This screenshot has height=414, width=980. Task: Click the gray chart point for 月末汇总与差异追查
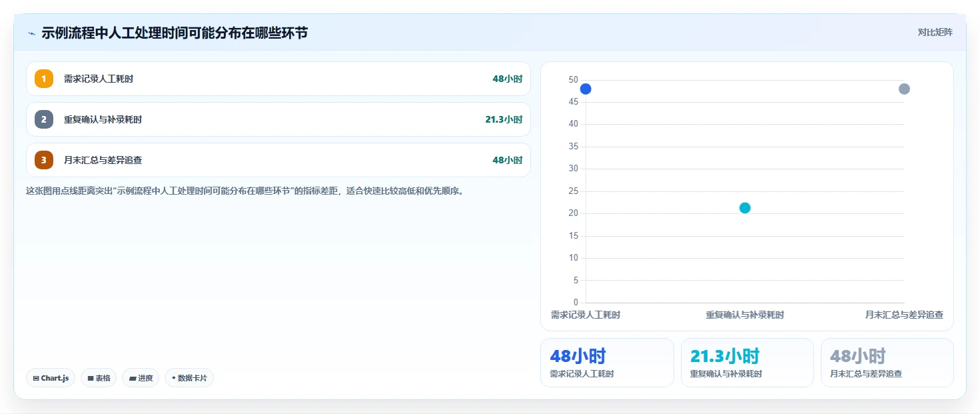pos(904,89)
